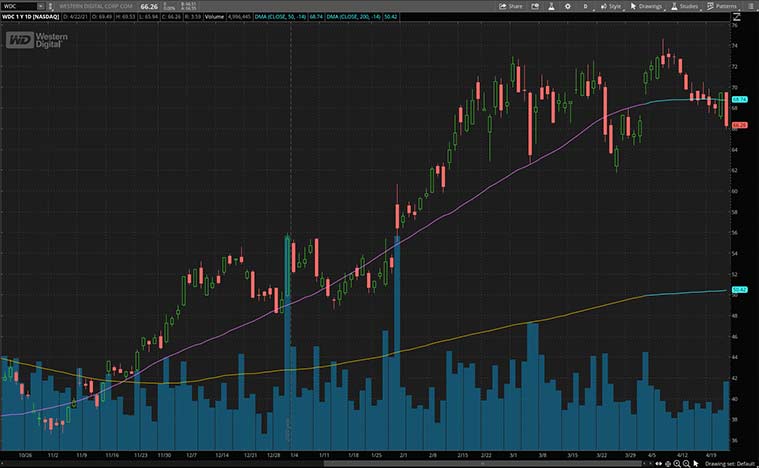759x468 pixels.
Task: Expand the D timeframe aggregation selector
Action: coord(584,6)
